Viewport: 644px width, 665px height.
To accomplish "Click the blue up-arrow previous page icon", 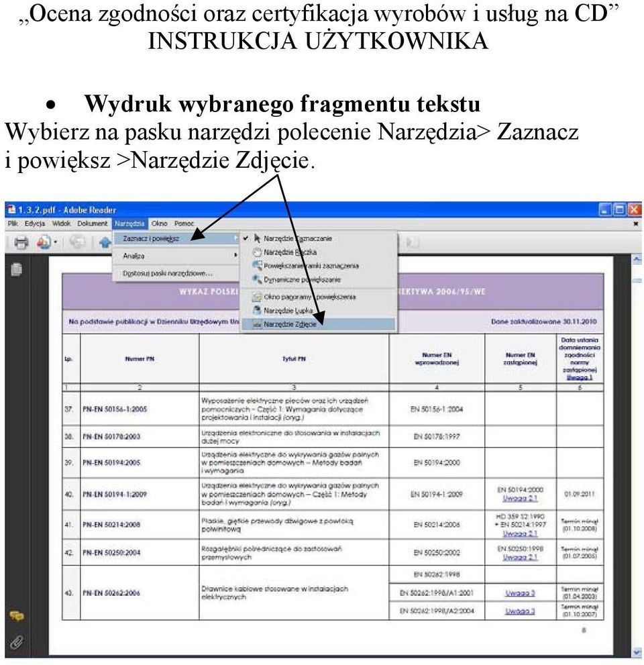I will (x=105, y=243).
